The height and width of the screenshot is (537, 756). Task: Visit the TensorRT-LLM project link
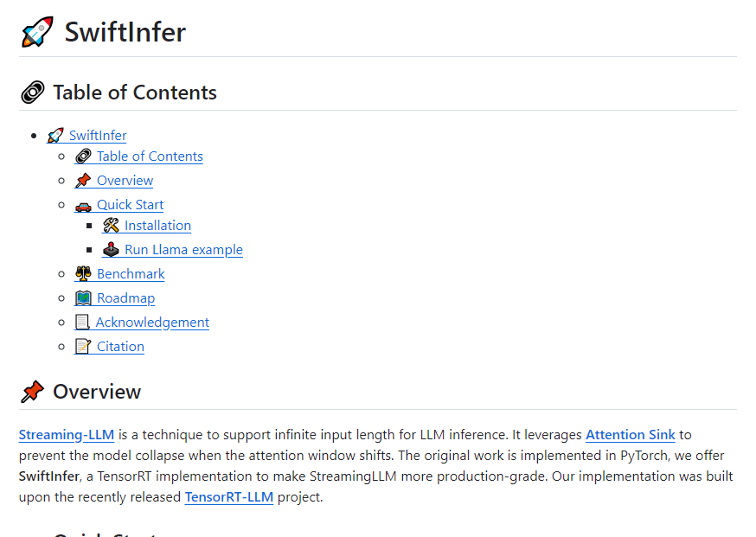[x=228, y=497]
